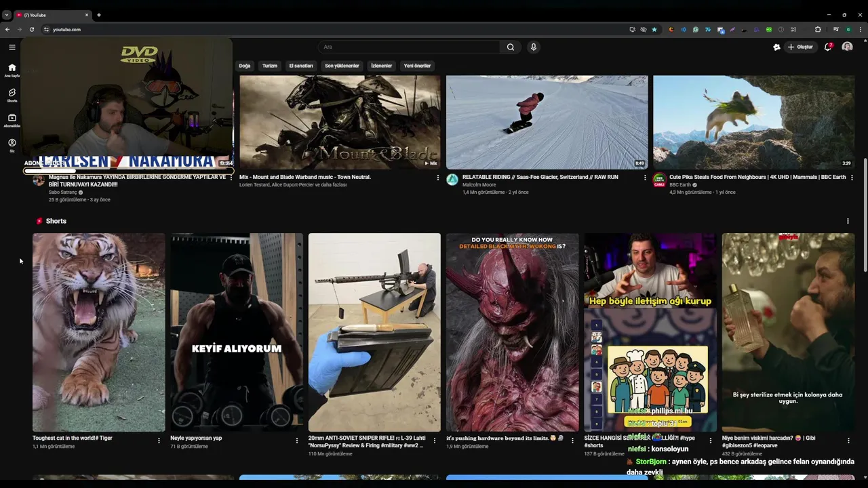The height and width of the screenshot is (488, 868).
Task: Open the Cute Pika Steals Food video title
Action: point(757,177)
